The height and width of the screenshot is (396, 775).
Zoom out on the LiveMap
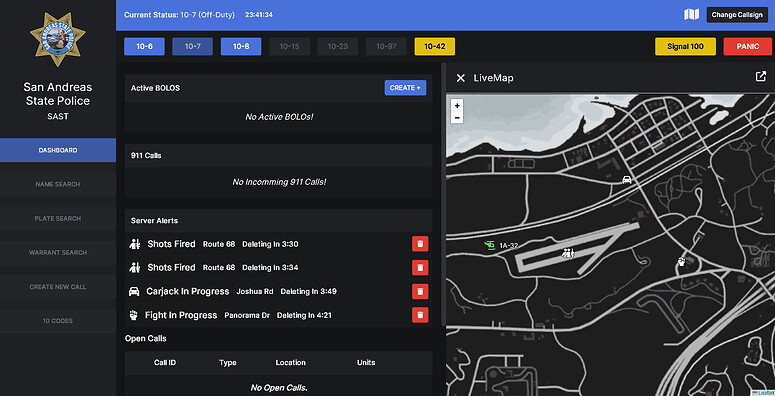[457, 118]
